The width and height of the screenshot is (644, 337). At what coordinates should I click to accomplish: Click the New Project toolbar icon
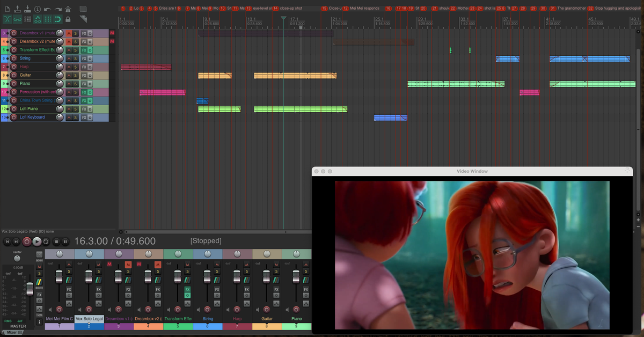click(x=8, y=9)
